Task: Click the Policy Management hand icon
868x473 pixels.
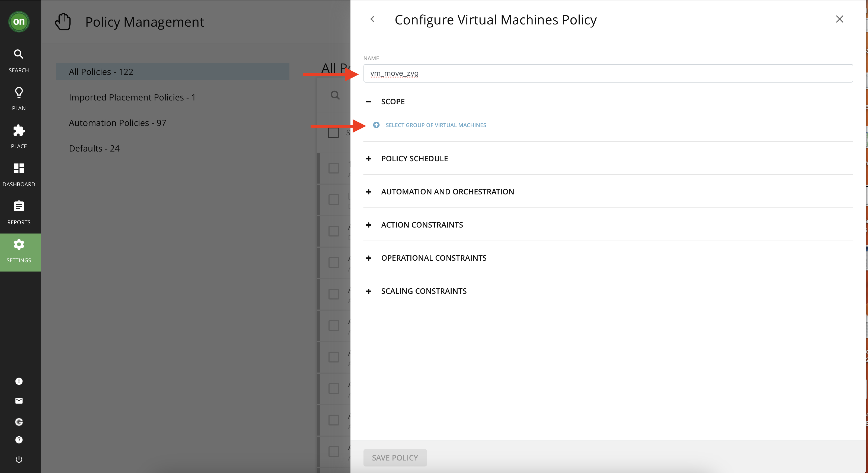Action: click(x=63, y=22)
